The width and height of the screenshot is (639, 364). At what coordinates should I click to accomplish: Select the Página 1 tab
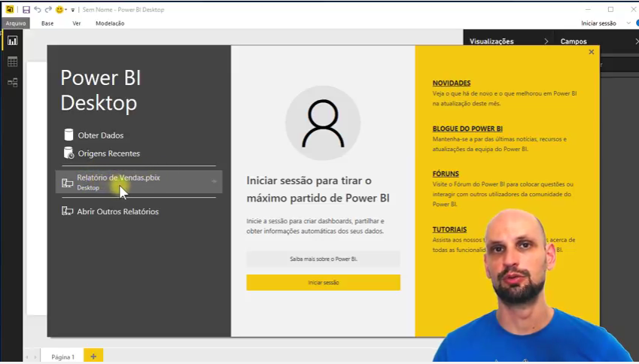click(62, 356)
